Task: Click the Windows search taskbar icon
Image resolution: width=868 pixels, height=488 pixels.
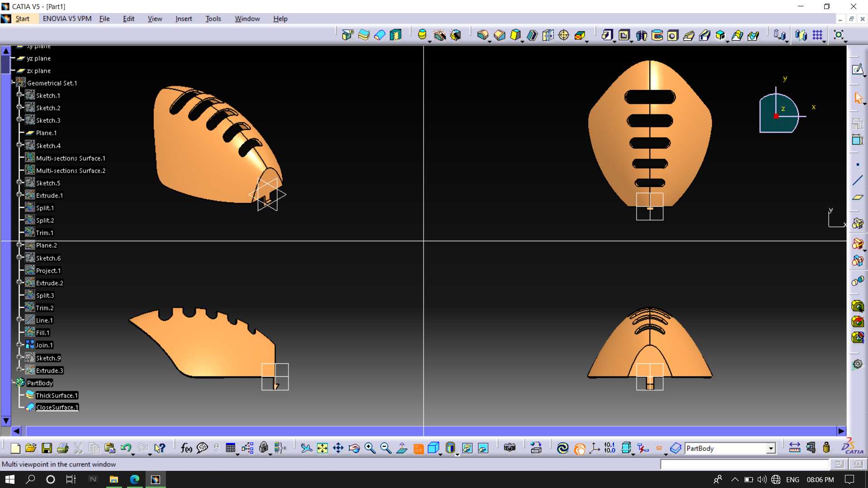Action: click(30, 479)
